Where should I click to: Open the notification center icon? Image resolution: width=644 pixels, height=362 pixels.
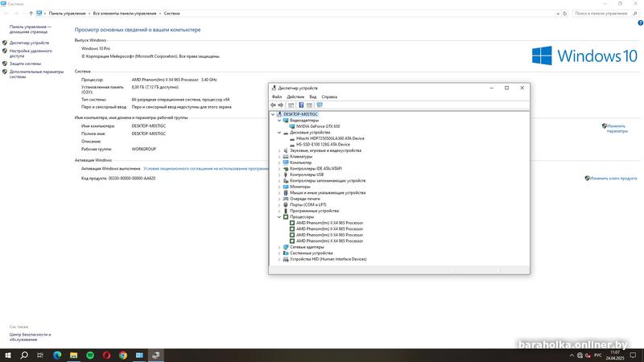coord(633,355)
